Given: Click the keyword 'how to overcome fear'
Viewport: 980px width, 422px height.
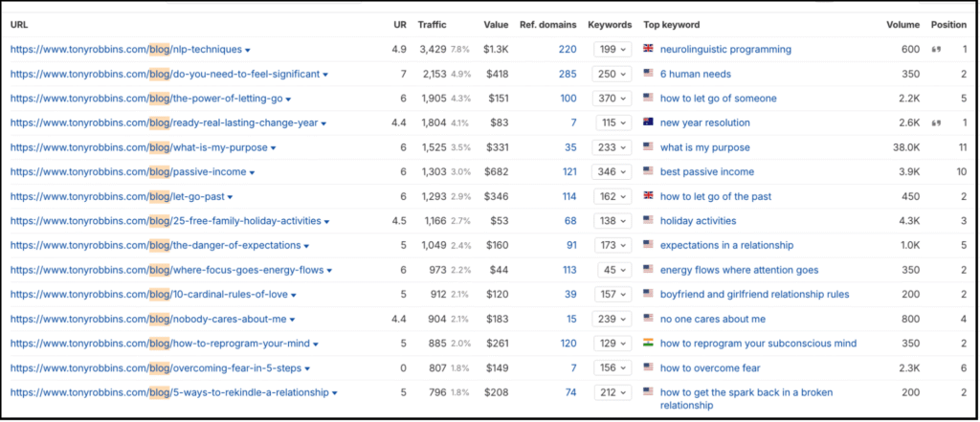Looking at the screenshot, I should pyautogui.click(x=710, y=368).
